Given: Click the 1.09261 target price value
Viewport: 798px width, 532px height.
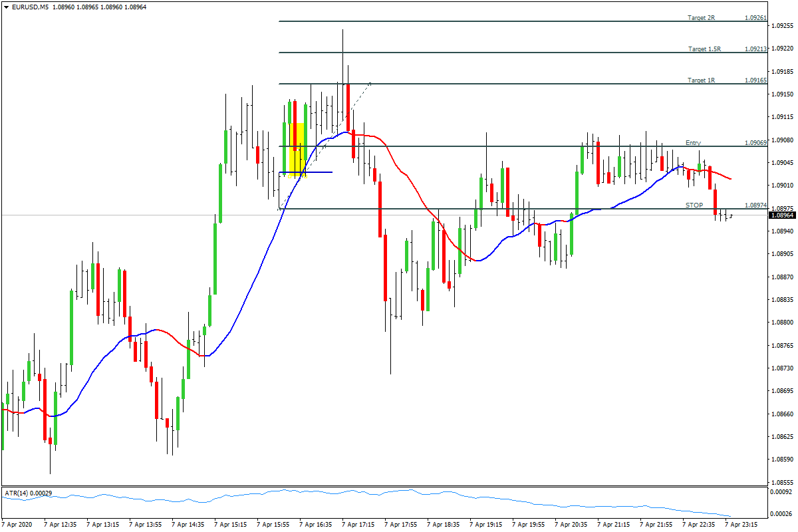Looking at the screenshot, I should [x=756, y=18].
